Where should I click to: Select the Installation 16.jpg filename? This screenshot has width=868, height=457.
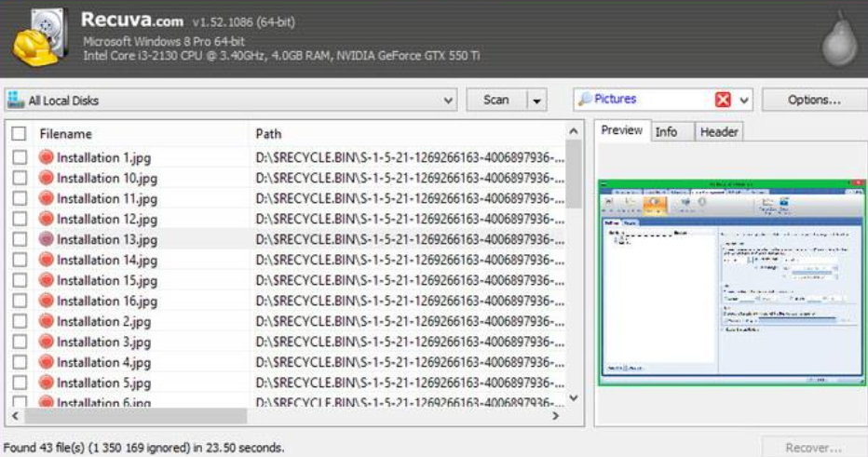(107, 302)
